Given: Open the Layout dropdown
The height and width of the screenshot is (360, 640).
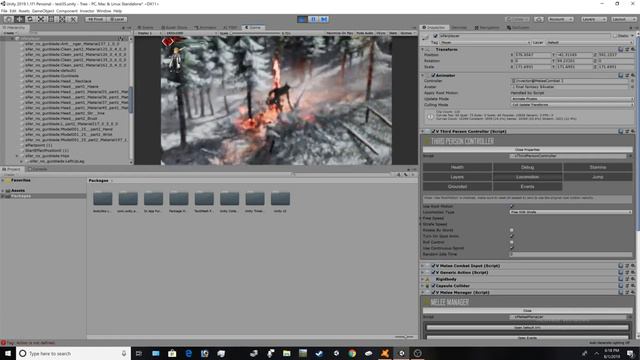Looking at the screenshot, I should (623, 19).
